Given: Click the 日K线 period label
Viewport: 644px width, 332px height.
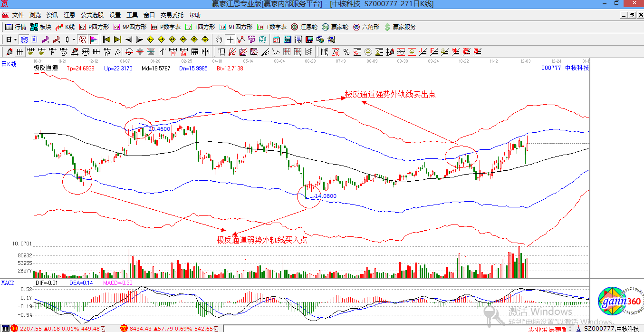Looking at the screenshot, I should (x=9, y=64).
